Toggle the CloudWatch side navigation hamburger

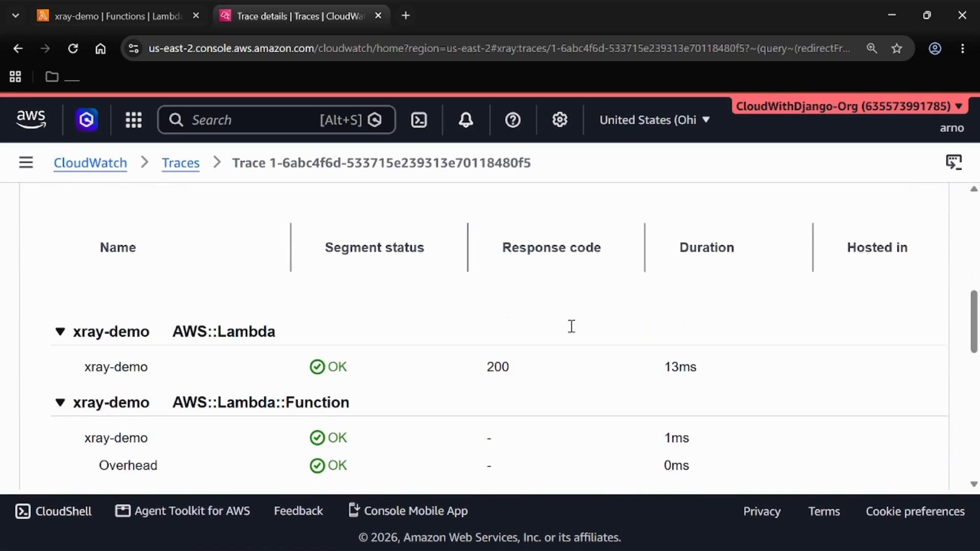(26, 163)
